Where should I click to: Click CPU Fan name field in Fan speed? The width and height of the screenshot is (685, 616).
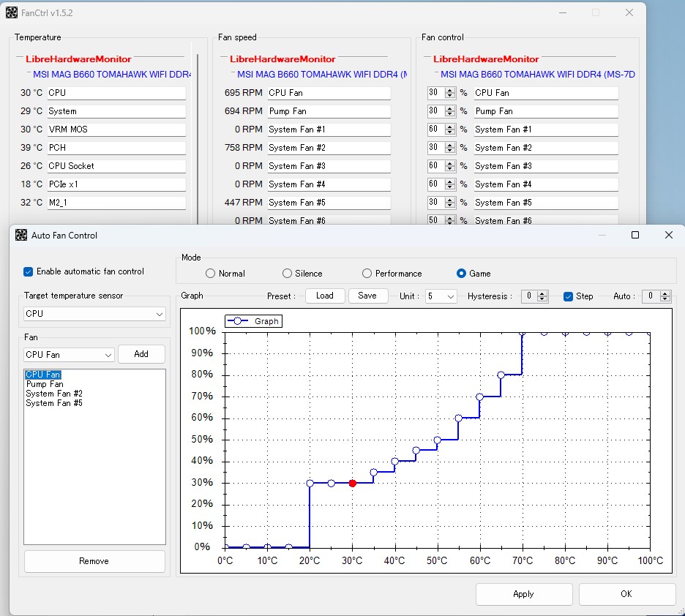point(329,93)
